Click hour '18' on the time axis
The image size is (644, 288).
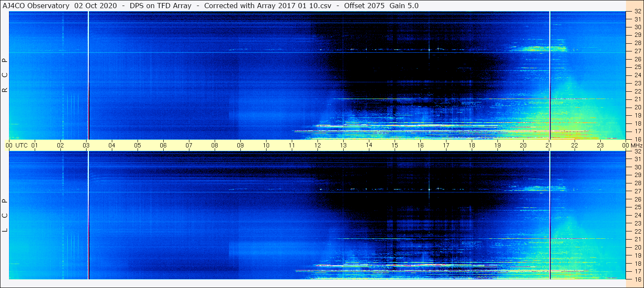(472, 145)
